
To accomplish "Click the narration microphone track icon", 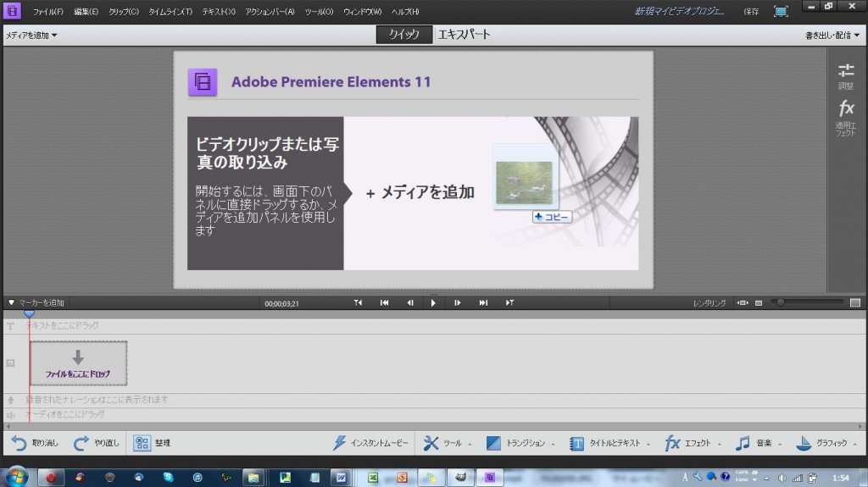I will (x=10, y=400).
